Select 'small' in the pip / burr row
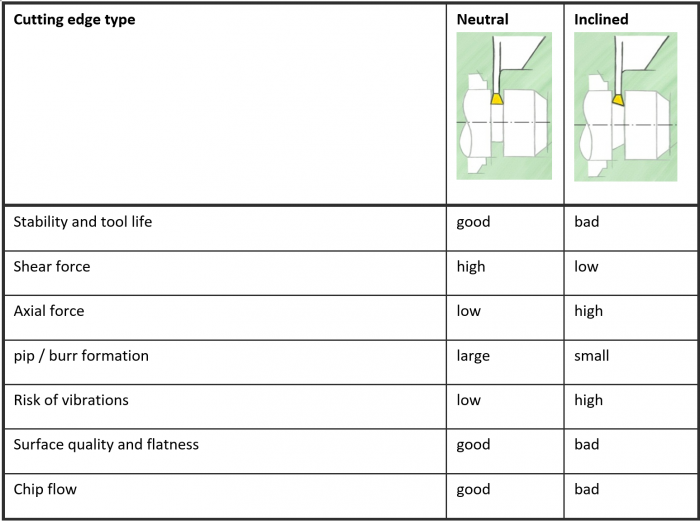Image resolution: width=700 pixels, height=521 pixels. coord(591,355)
